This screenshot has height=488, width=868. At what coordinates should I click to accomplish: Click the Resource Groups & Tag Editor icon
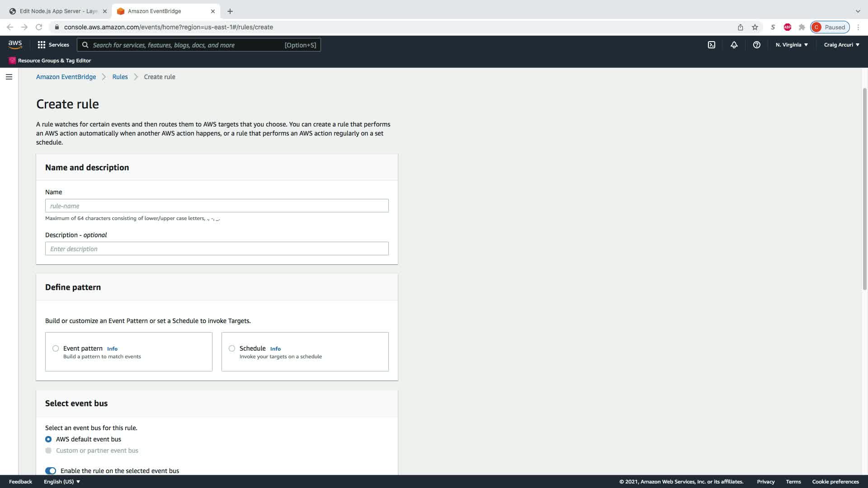tap(12, 61)
